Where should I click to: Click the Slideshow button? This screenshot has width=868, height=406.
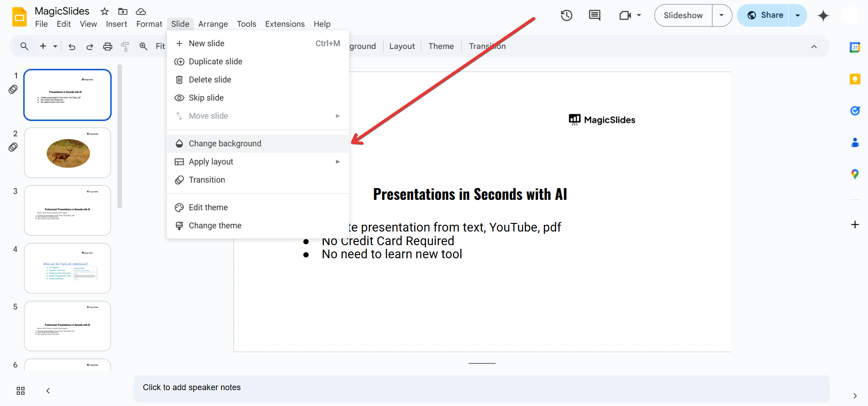point(683,15)
